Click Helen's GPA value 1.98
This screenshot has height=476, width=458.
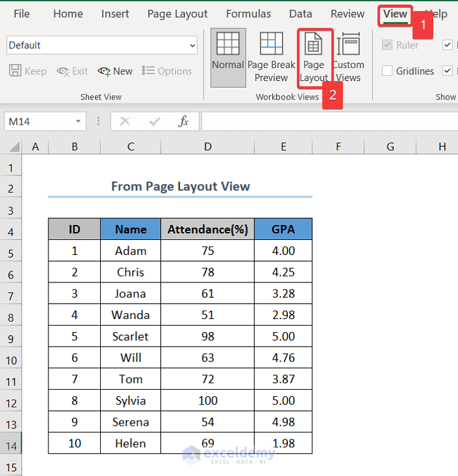click(283, 443)
